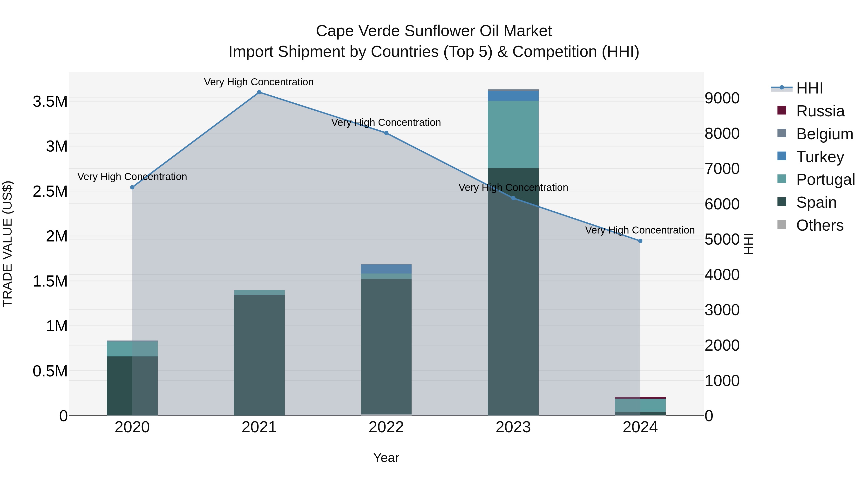Click the 1000 HHI axis tick label

(x=722, y=381)
